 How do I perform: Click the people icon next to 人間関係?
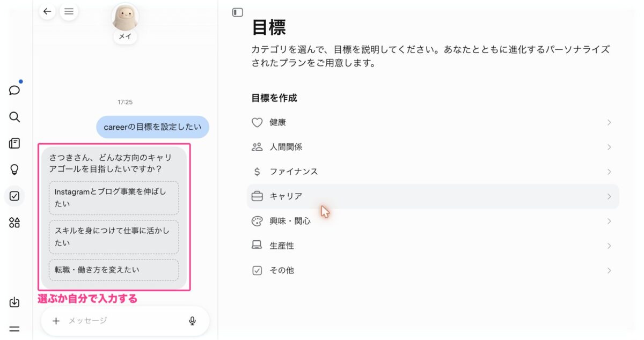coord(257,147)
